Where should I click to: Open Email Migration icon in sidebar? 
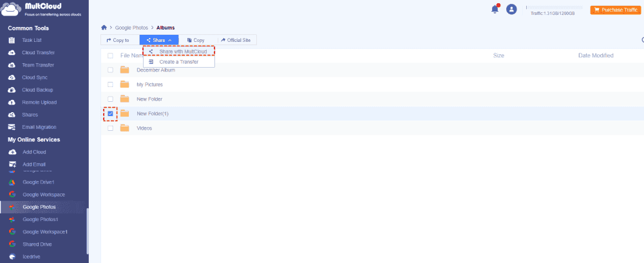[12, 127]
